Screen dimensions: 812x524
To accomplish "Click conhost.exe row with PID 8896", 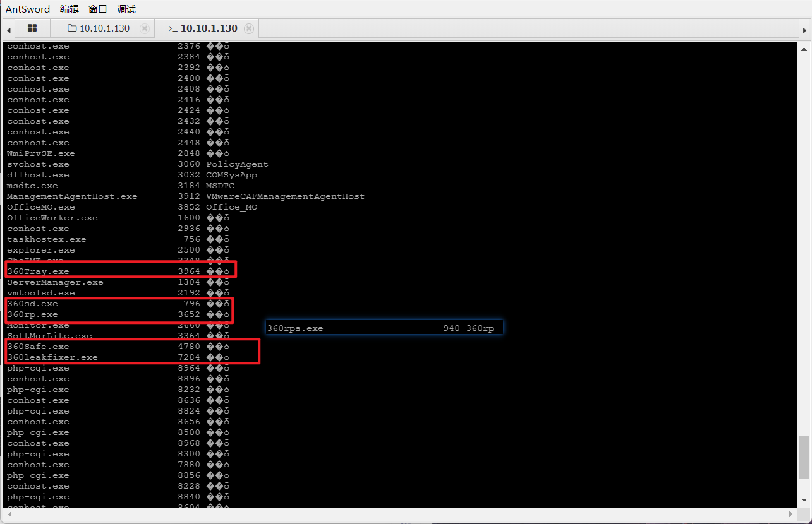I will (118, 379).
